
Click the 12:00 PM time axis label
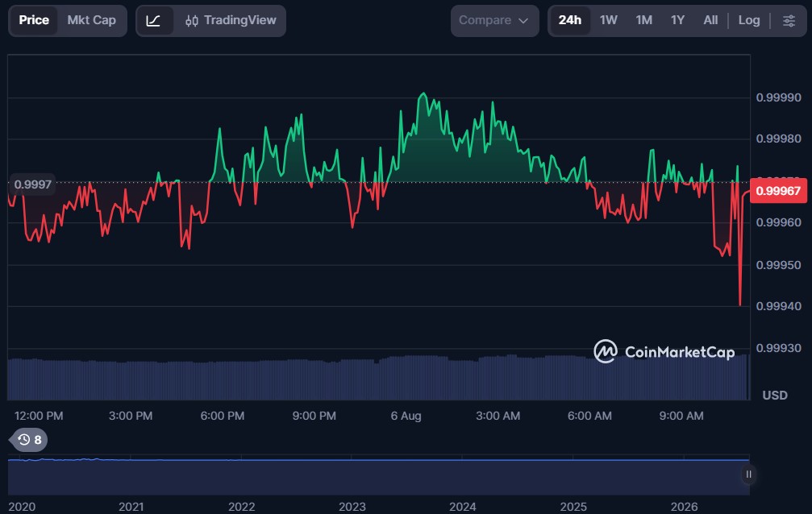click(x=39, y=417)
